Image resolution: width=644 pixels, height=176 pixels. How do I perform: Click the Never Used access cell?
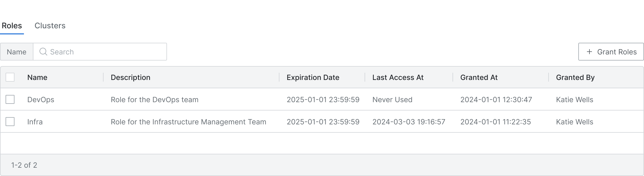[x=392, y=100]
